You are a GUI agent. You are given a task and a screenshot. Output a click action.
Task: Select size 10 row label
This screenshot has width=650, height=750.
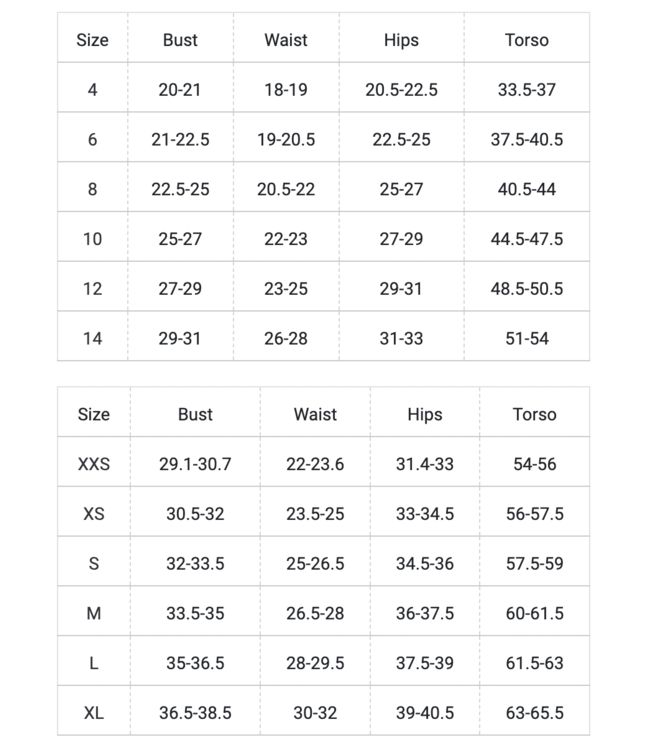coord(92,239)
